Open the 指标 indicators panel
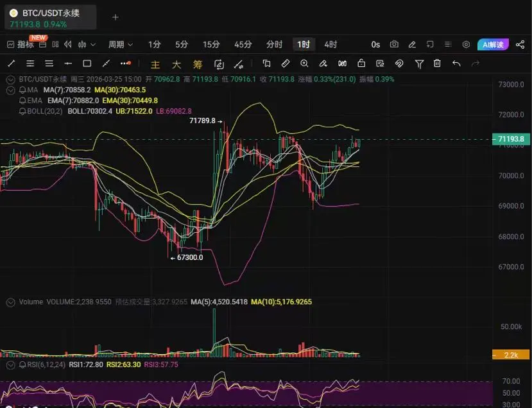This screenshot has height=408, width=532. [21, 44]
